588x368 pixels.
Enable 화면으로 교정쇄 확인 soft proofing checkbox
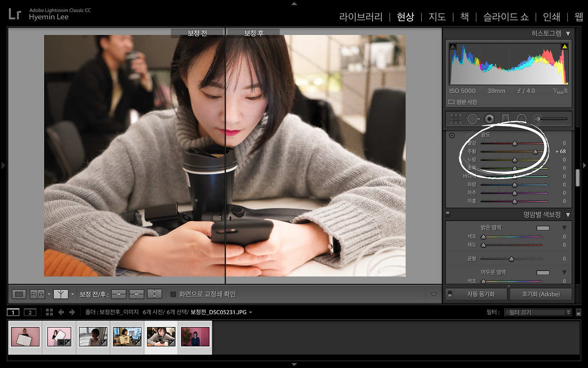(173, 294)
